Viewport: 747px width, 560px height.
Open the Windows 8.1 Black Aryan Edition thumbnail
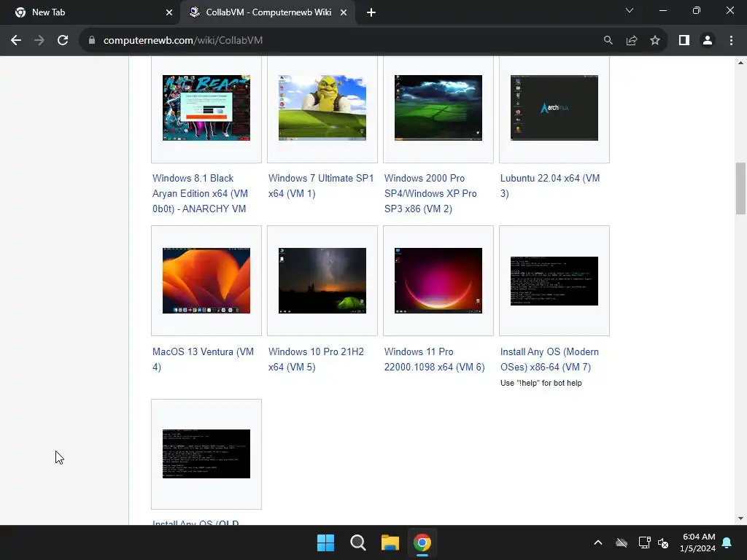[206, 108]
